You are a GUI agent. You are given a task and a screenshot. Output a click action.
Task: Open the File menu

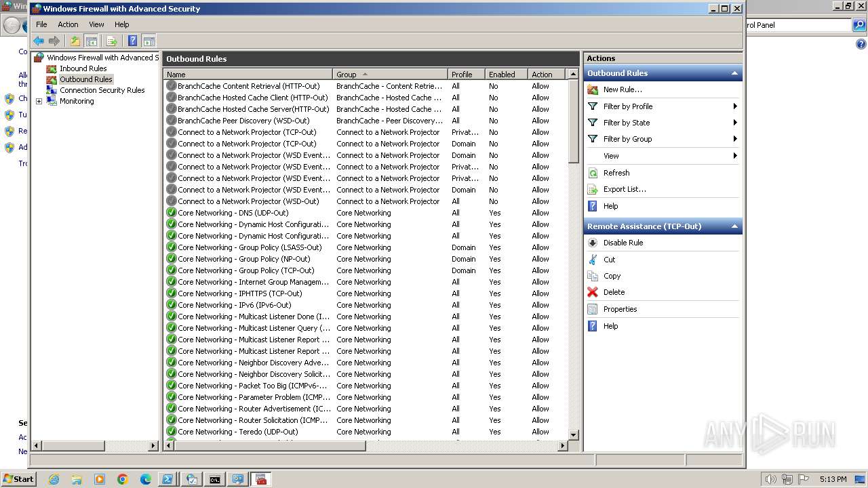click(x=41, y=24)
